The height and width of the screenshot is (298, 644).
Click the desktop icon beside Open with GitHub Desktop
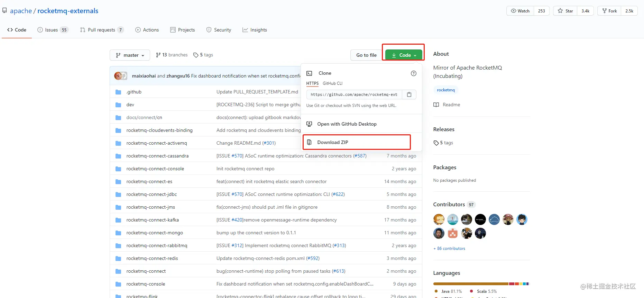point(309,124)
